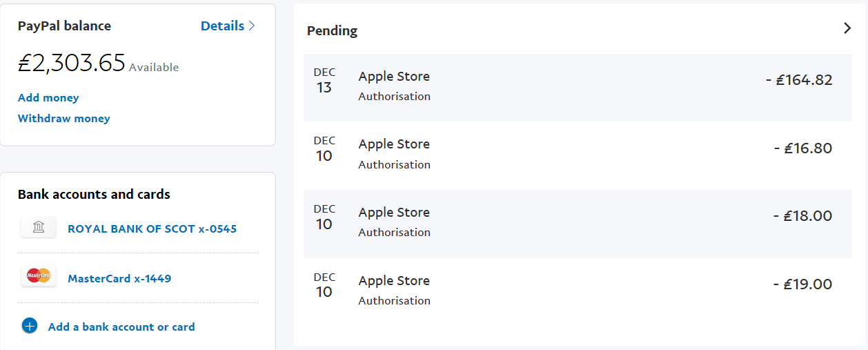
Task: Click the chevron next to Details
Action: tap(252, 26)
